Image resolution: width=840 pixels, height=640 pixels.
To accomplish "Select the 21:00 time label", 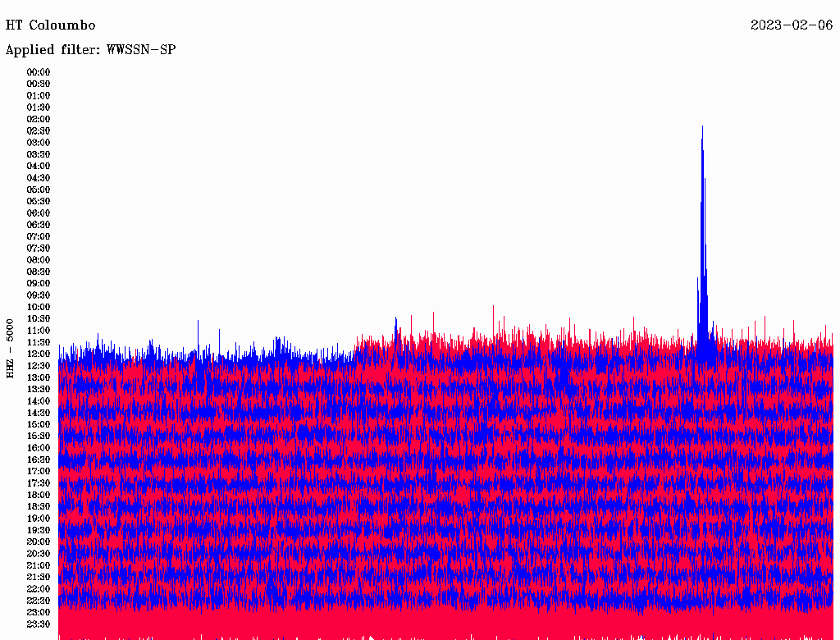I will (39, 565).
